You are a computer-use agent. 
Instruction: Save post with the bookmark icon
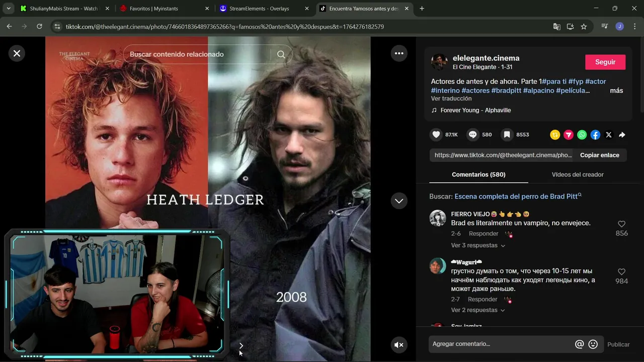click(x=507, y=135)
